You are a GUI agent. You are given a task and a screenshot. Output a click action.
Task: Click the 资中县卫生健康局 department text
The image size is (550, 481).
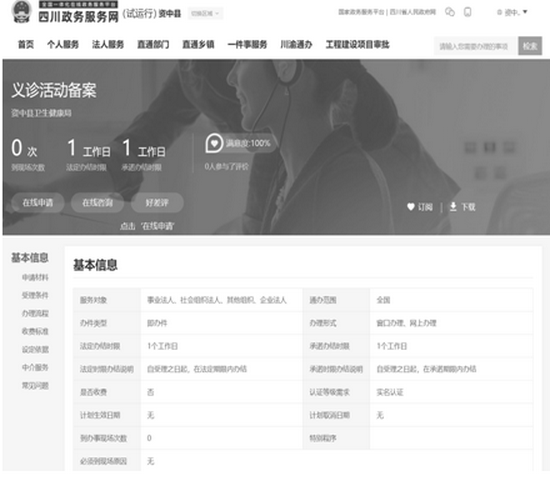click(x=41, y=113)
